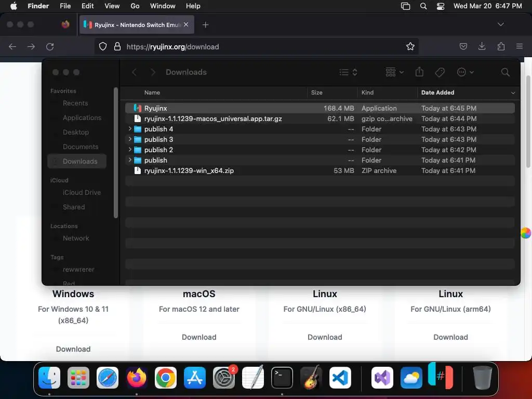The height and width of the screenshot is (399, 532).
Task: Click the Finder back navigation arrow
Action: (x=135, y=72)
